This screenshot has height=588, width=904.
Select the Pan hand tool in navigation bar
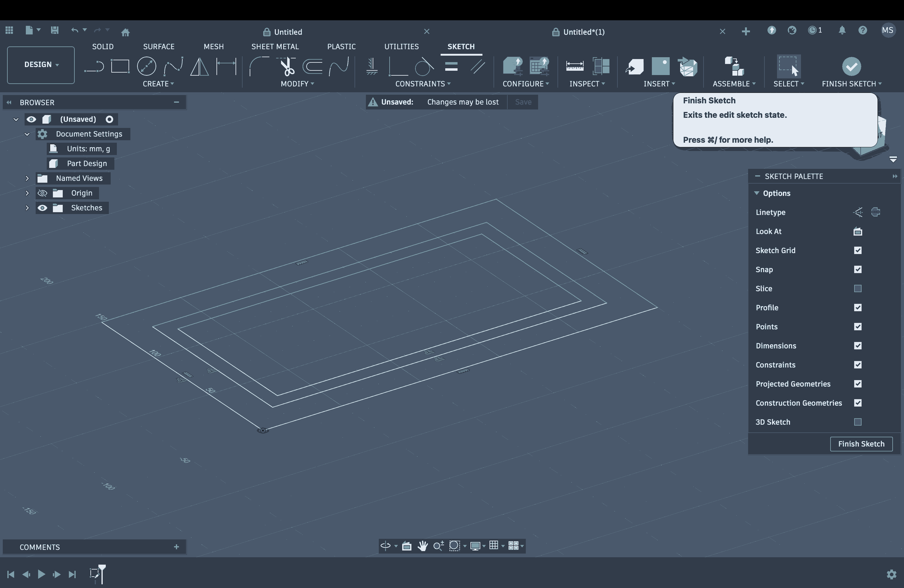pyautogui.click(x=422, y=546)
